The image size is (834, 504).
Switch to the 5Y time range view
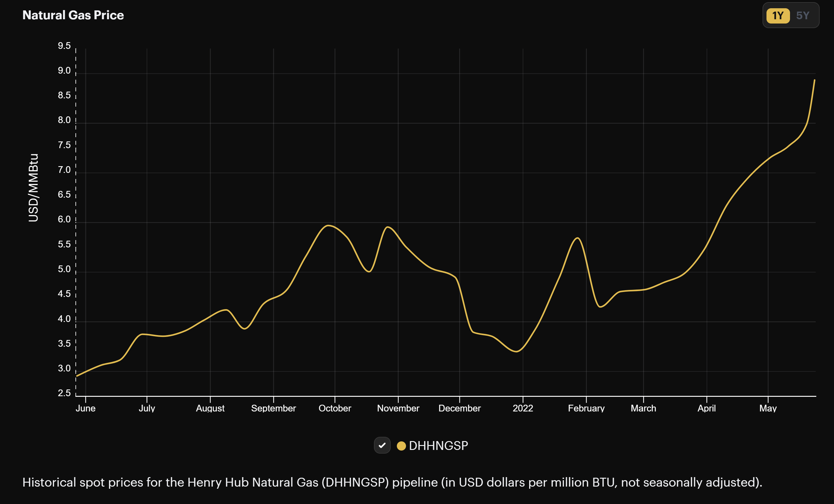(x=803, y=15)
